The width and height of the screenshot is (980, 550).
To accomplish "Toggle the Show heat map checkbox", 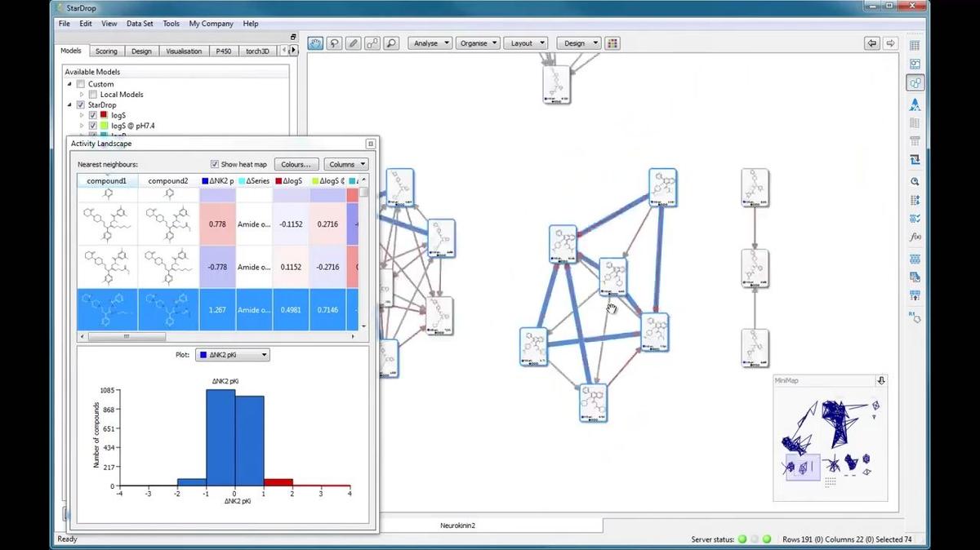I will [x=214, y=163].
